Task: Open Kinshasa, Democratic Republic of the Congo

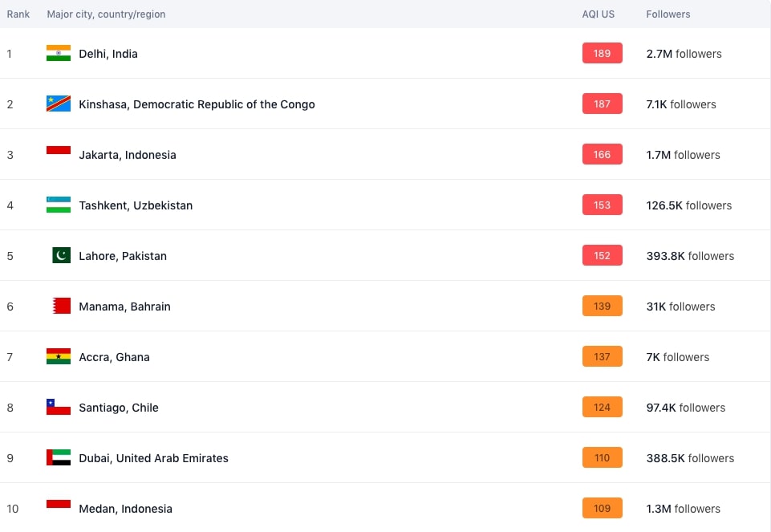Action: [x=197, y=104]
